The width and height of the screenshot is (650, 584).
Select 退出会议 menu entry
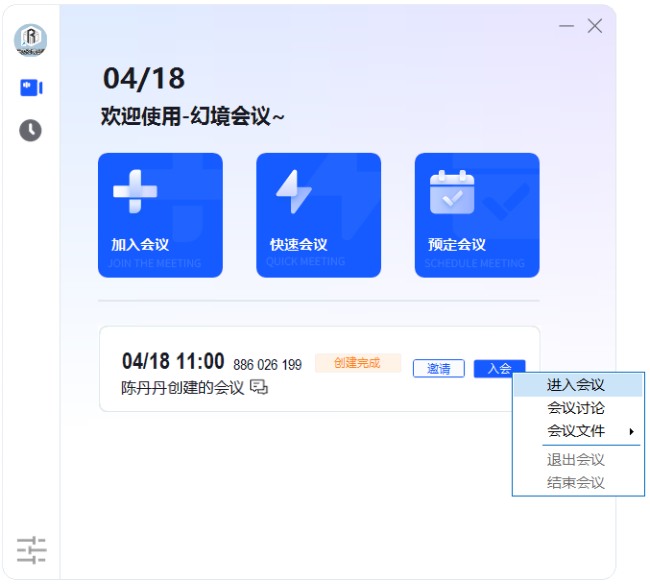576,460
